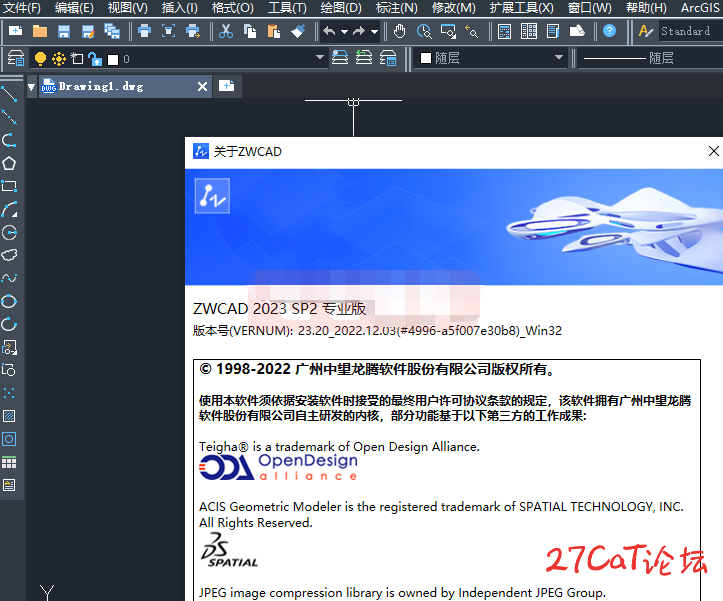Click the blue Help question mark icon
Image resolution: width=723 pixels, height=601 pixels.
point(610,31)
